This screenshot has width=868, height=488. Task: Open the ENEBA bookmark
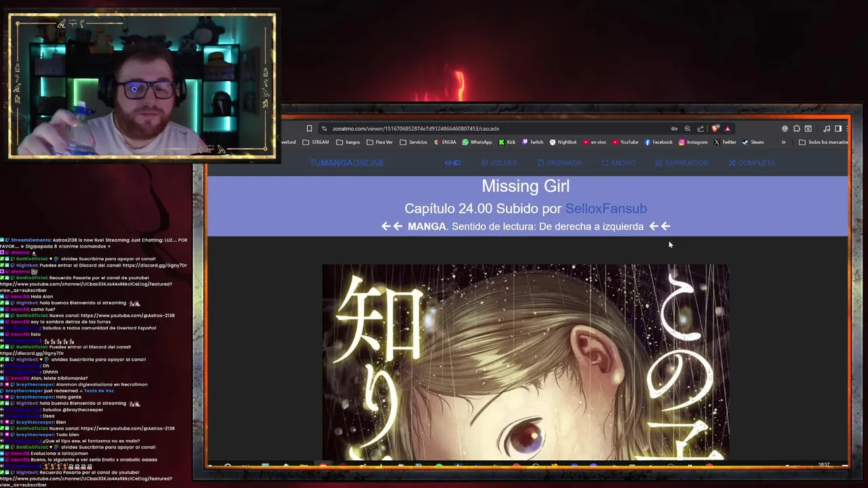pos(445,142)
